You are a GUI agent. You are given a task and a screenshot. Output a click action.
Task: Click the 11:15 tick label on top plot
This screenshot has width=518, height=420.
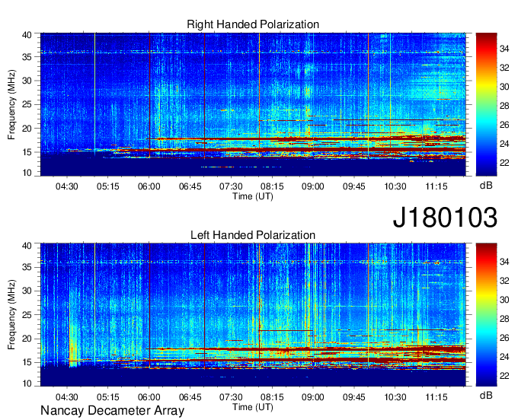point(436,186)
